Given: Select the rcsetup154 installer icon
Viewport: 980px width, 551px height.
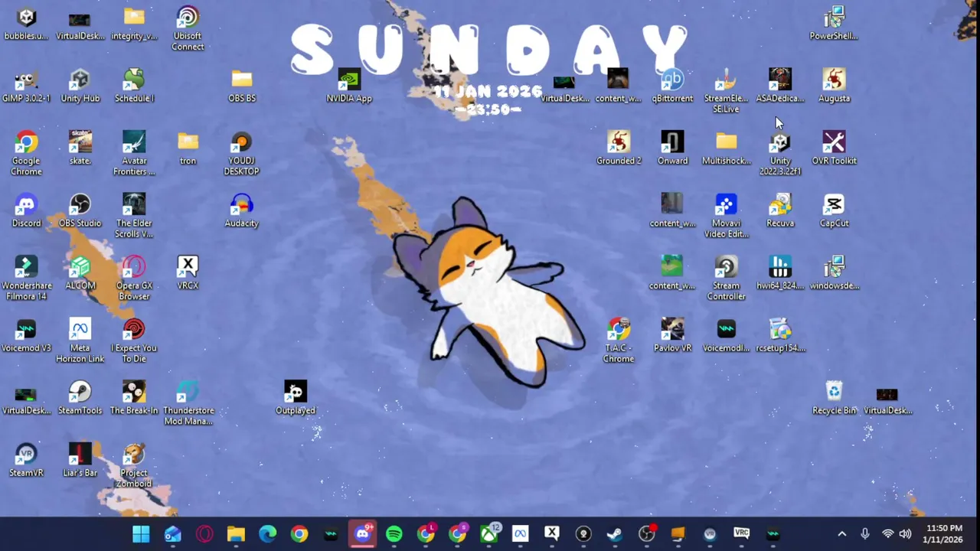Looking at the screenshot, I should point(780,335).
